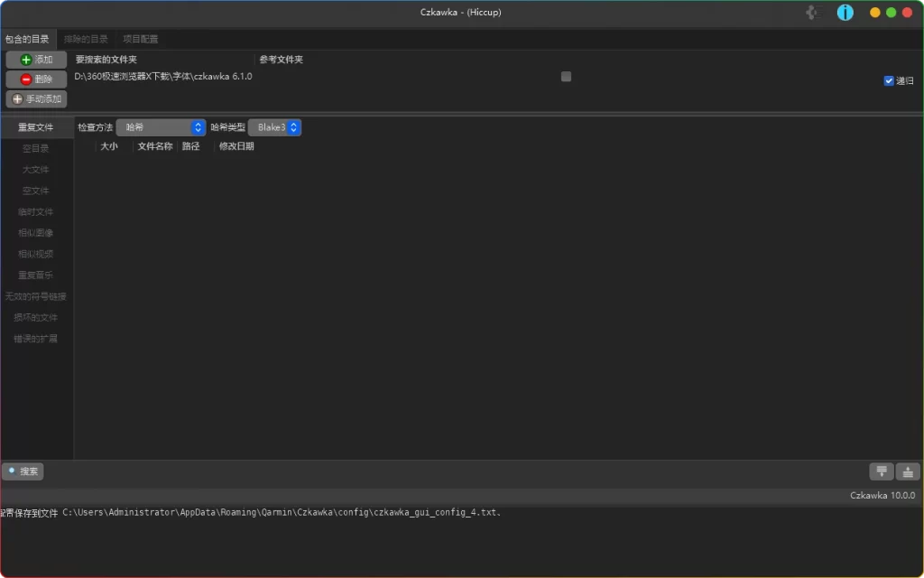Open the 项目配置 project configuration tab
Viewport: 924px width, 578px height.
140,38
